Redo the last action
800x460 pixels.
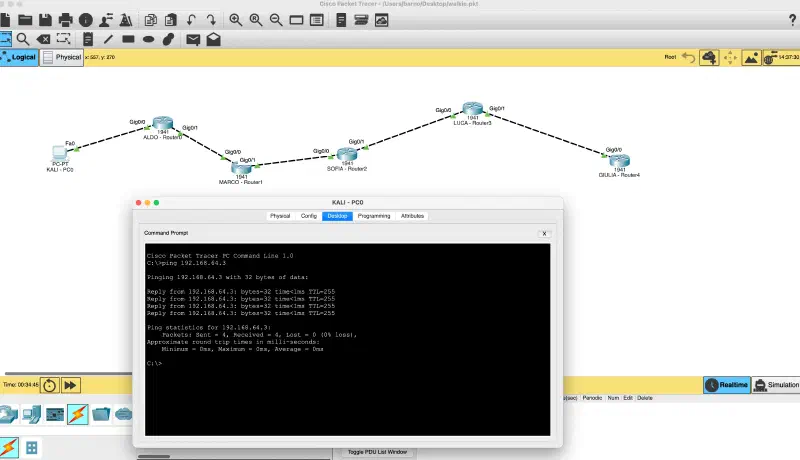pos(211,20)
